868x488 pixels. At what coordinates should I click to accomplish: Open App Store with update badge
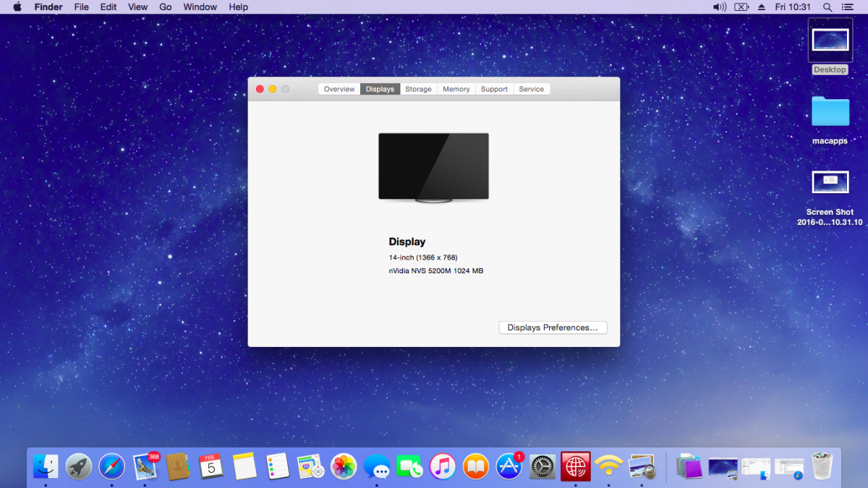tap(509, 467)
